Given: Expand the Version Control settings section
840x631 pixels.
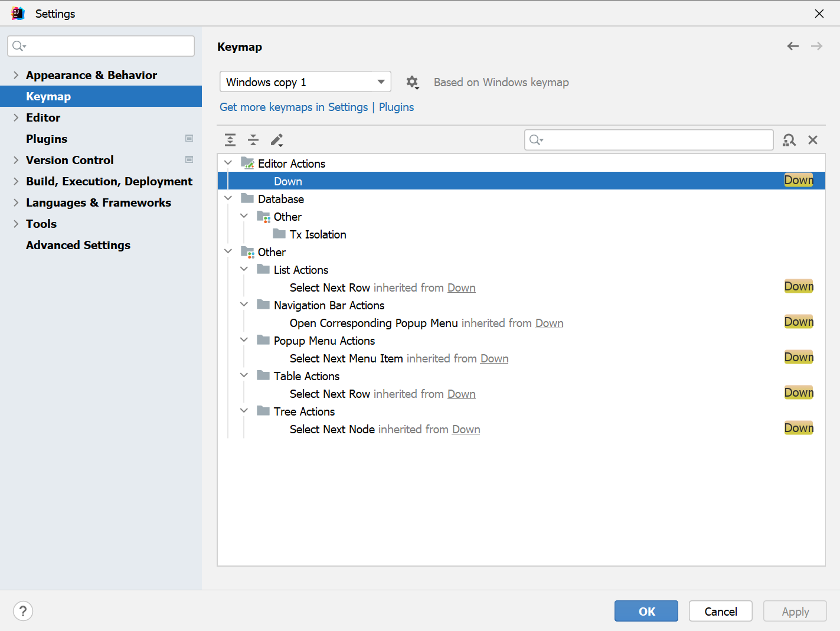Looking at the screenshot, I should [x=16, y=160].
